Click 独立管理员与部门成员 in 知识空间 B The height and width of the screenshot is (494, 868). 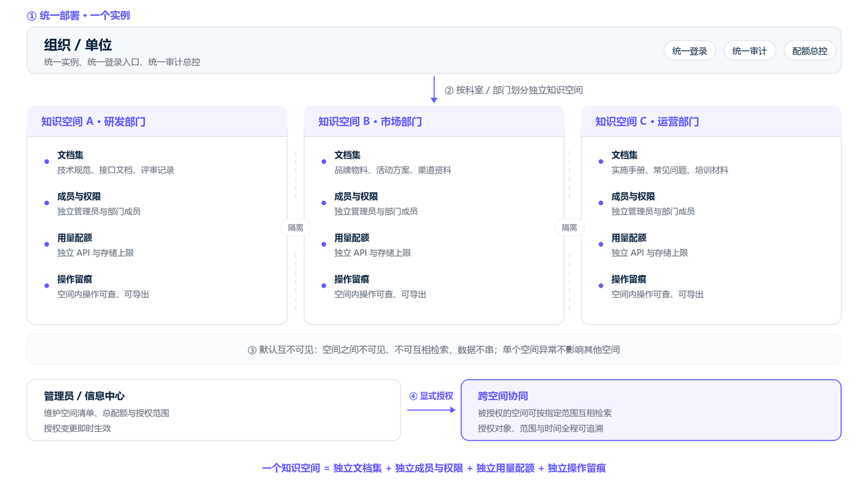pyautogui.click(x=376, y=212)
